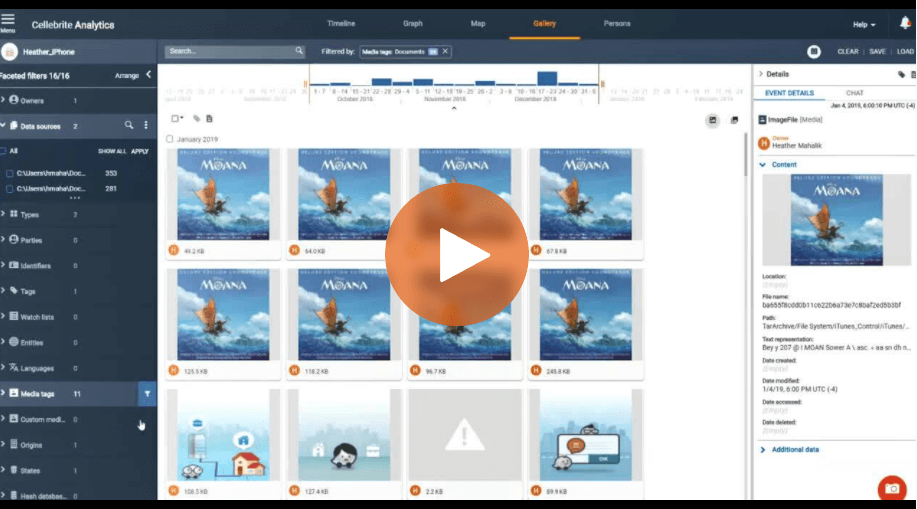Check the January 2019 group checkbox

coord(170,139)
